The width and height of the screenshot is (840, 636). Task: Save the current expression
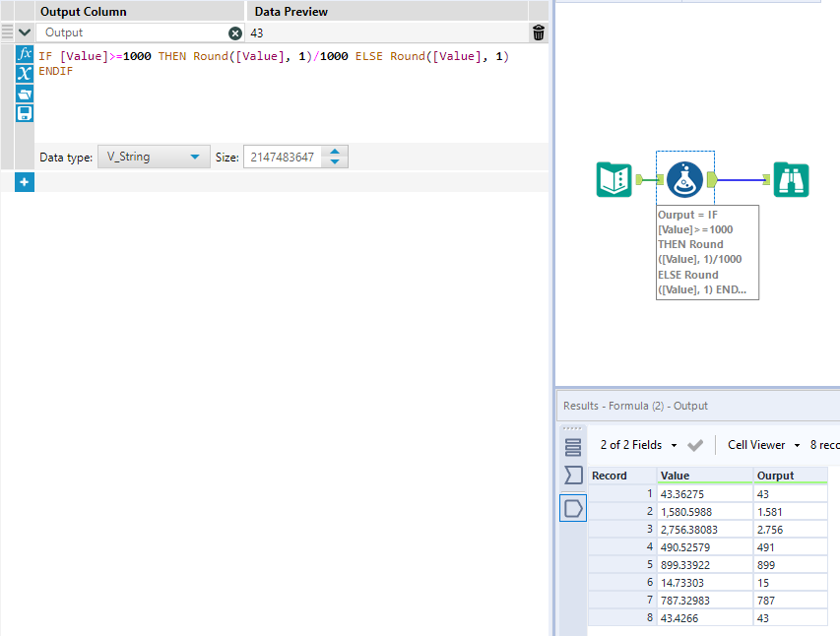point(25,112)
